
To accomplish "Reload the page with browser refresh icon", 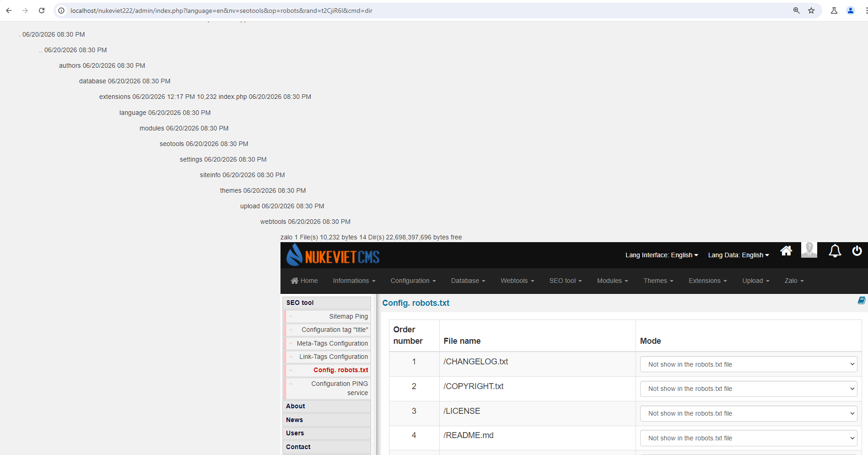I will pos(42,11).
